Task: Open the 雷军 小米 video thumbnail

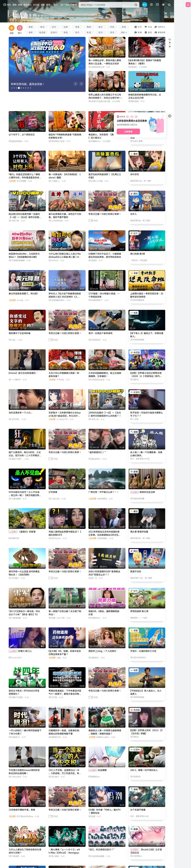Action: 27,598
